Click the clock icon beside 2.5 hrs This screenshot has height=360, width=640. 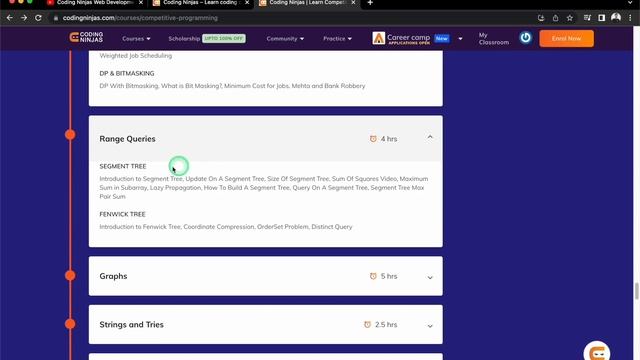367,324
